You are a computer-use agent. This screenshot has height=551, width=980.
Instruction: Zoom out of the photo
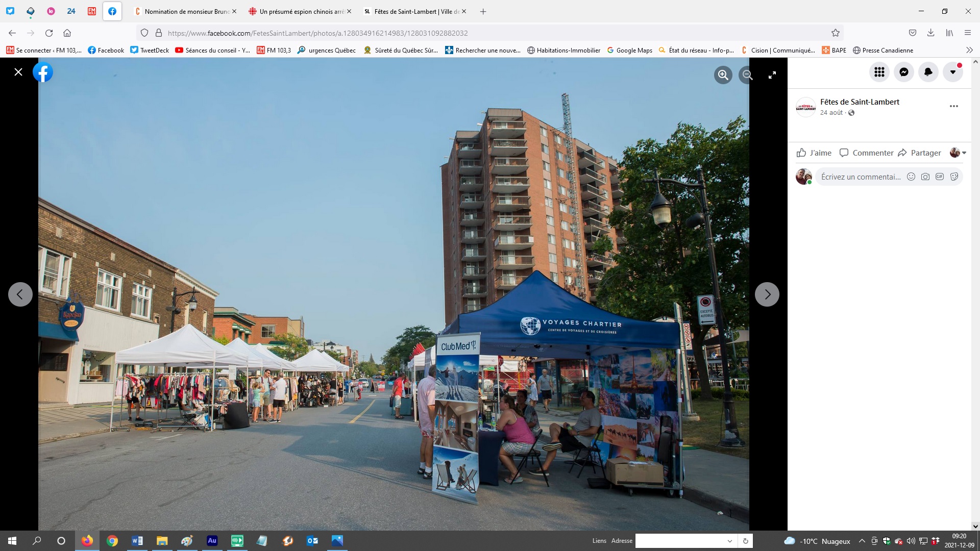tap(747, 75)
